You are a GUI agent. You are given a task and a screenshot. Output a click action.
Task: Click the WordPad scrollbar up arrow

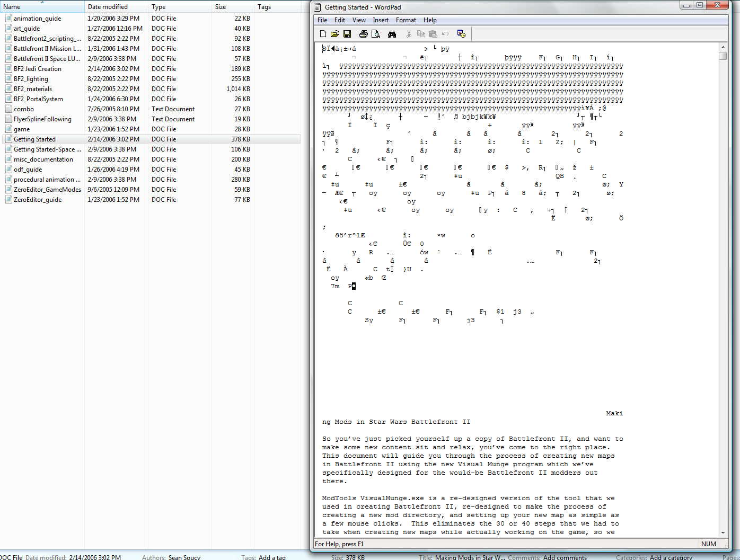pyautogui.click(x=723, y=47)
